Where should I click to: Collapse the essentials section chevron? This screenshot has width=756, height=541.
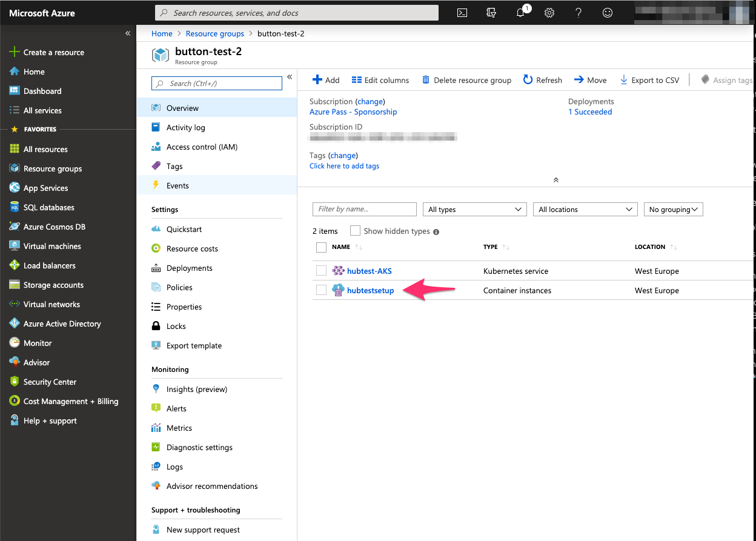pos(556,180)
